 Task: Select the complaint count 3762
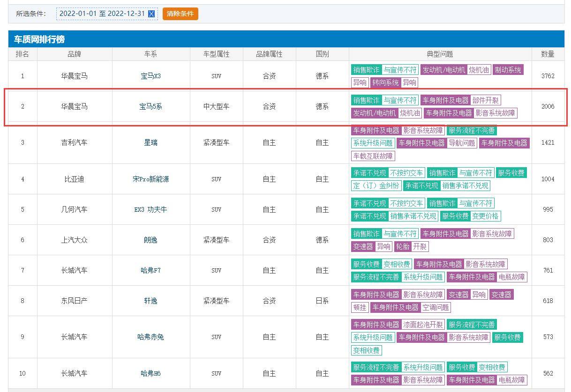(x=548, y=76)
